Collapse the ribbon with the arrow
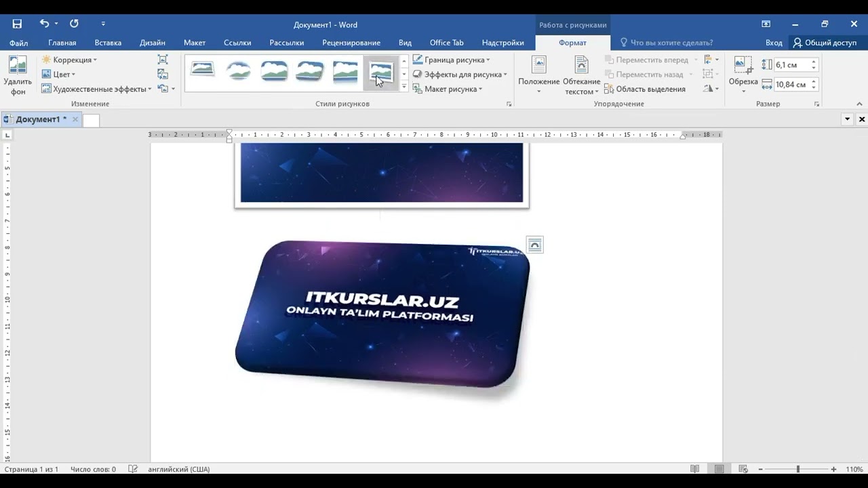 tap(860, 104)
